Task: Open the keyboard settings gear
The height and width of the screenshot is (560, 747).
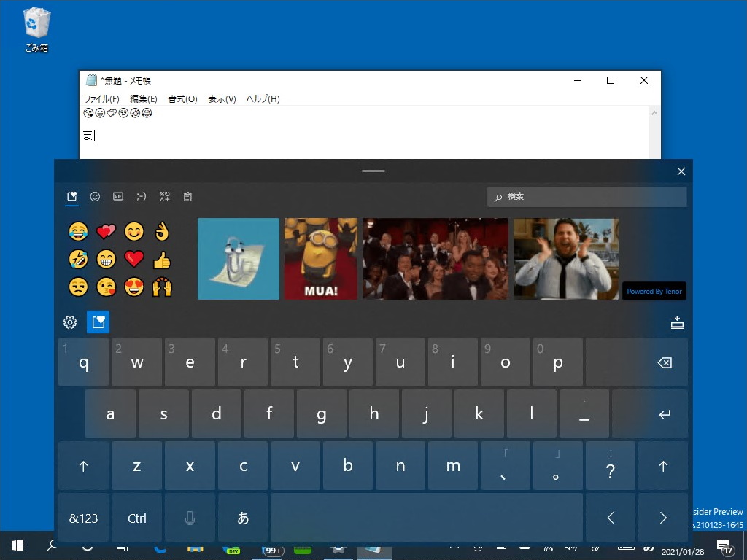Action: pyautogui.click(x=69, y=322)
